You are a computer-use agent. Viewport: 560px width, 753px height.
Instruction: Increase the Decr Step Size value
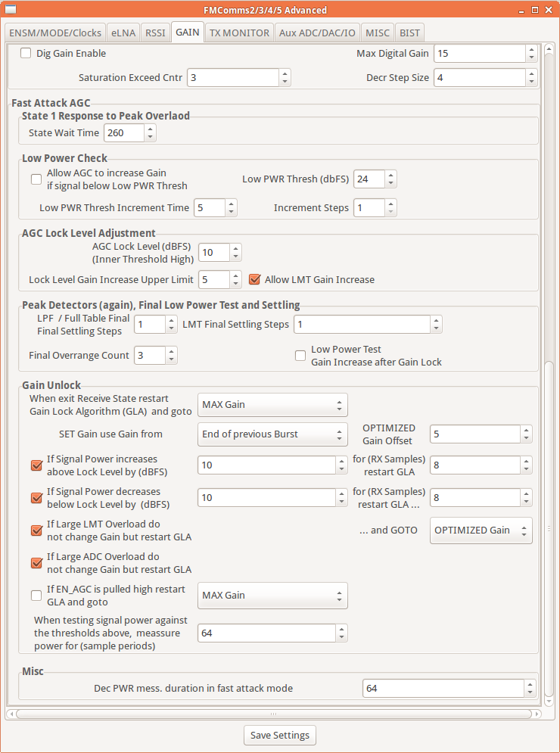point(531,73)
